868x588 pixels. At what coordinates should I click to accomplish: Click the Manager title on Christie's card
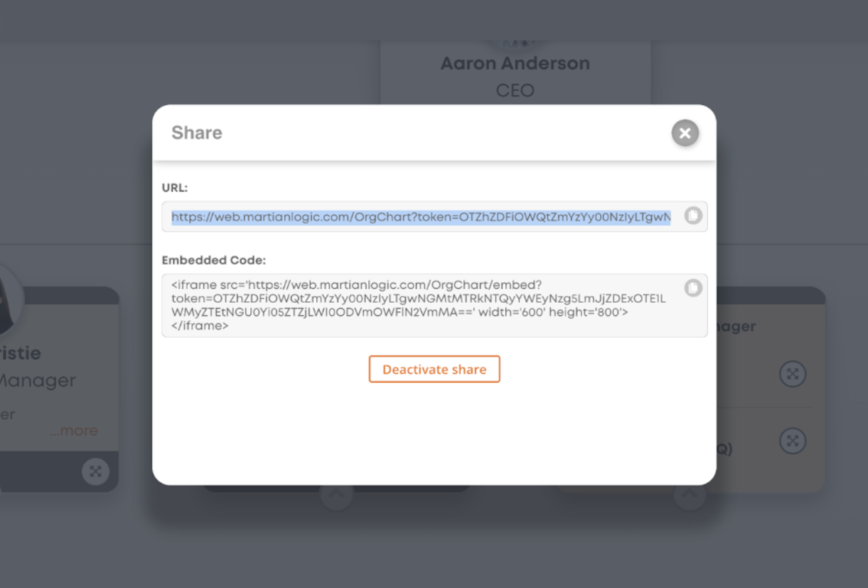[37, 381]
